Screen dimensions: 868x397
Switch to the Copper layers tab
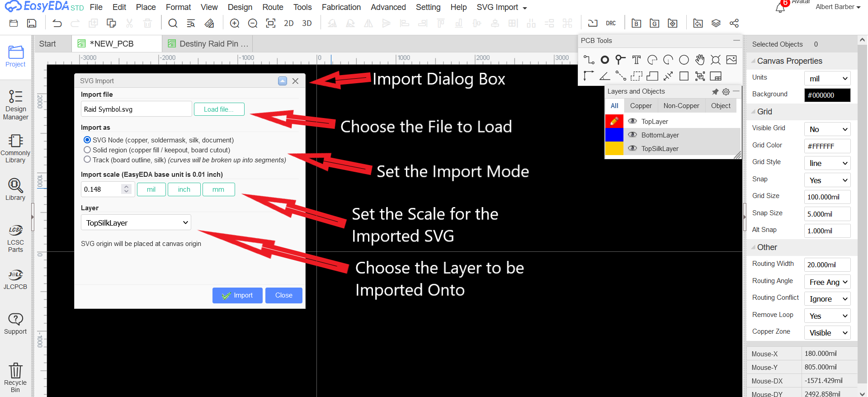[x=641, y=106]
